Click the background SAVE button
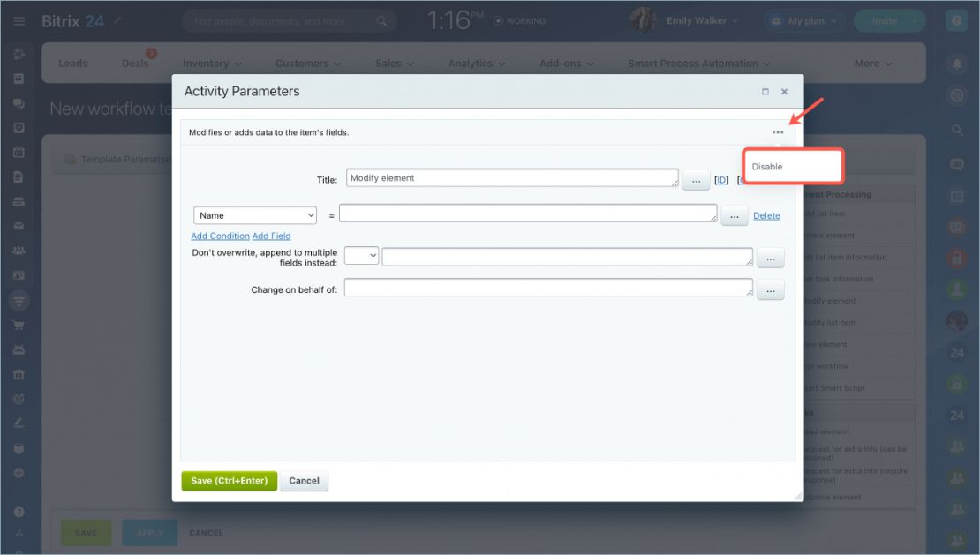This screenshot has width=980, height=555. 87,533
